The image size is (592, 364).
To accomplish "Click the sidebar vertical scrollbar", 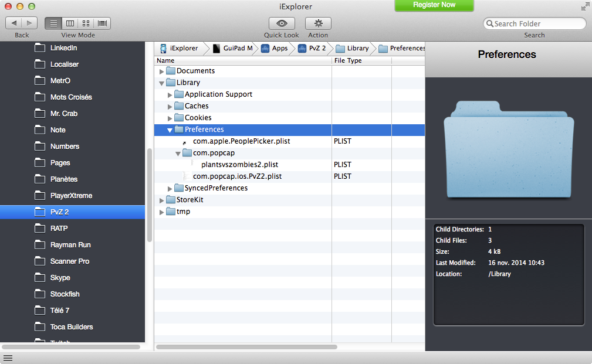I will click(150, 195).
